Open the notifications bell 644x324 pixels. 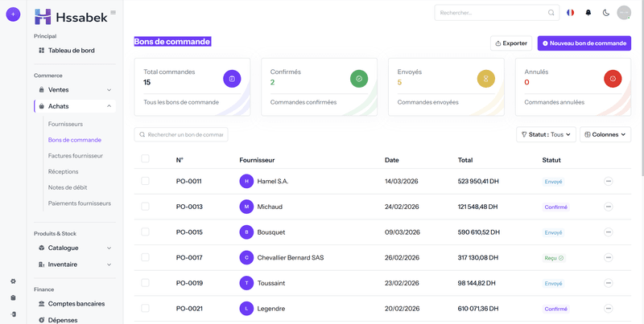click(x=588, y=13)
